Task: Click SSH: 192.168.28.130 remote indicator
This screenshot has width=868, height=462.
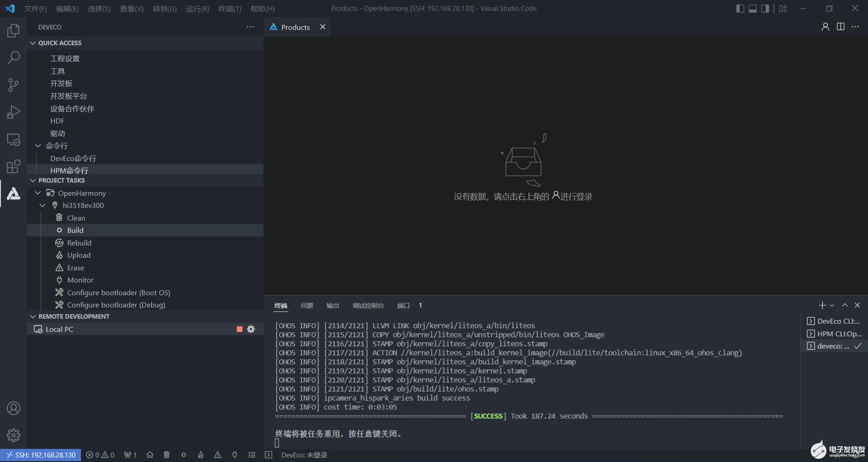Action: pos(41,455)
